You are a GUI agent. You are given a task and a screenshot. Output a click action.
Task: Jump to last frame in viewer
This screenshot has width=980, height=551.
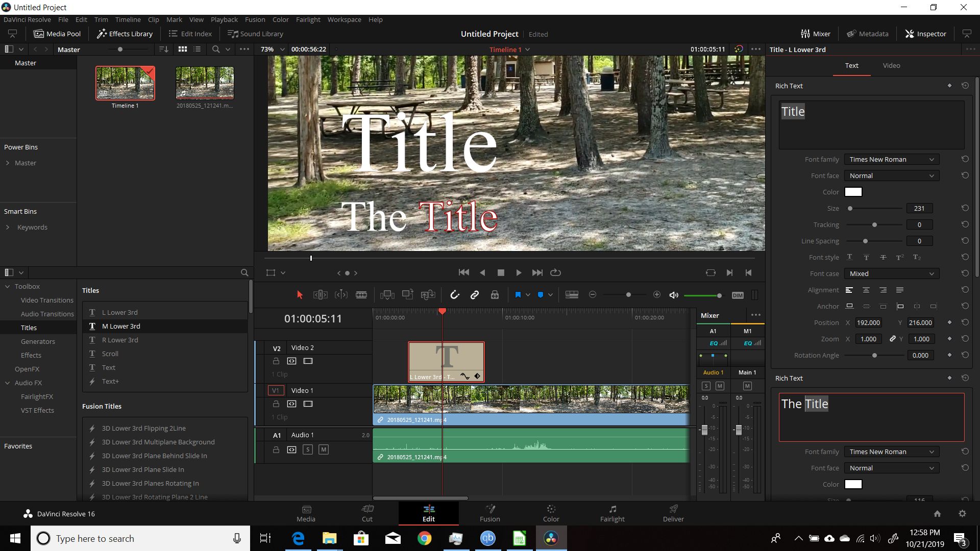[537, 272]
